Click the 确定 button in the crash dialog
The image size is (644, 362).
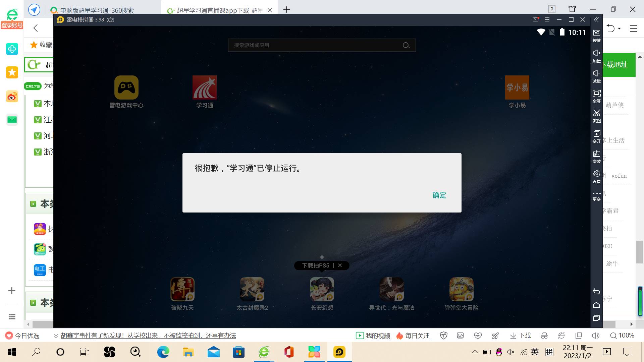(439, 195)
